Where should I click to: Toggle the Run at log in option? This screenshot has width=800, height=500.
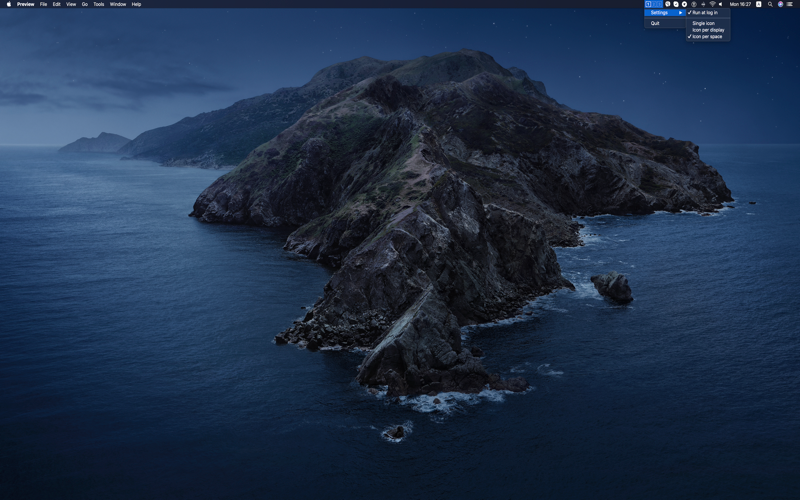[708, 12]
